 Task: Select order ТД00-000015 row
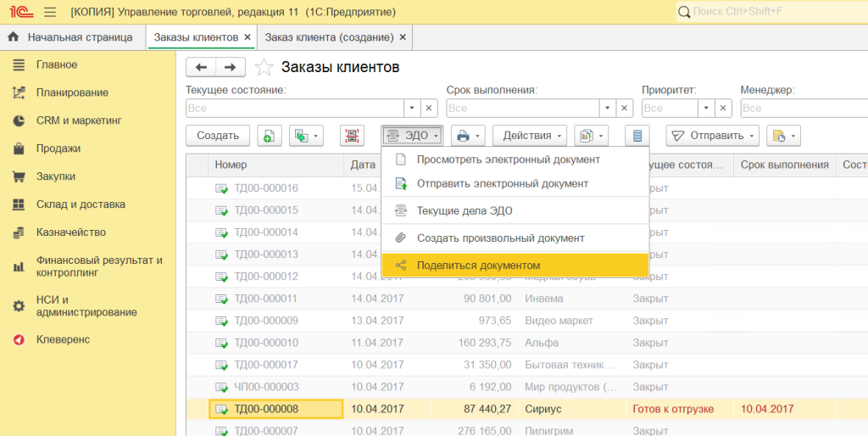coord(527,210)
